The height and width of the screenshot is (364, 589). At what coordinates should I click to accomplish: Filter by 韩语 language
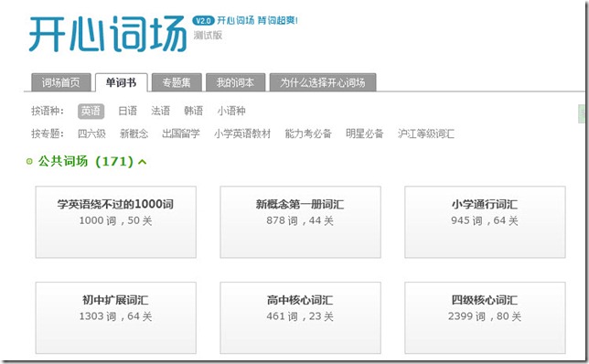(194, 111)
